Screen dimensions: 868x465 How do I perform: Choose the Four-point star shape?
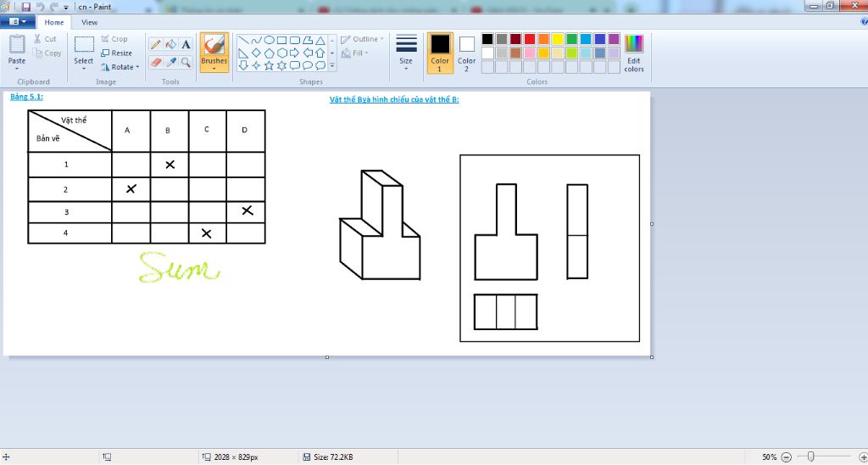(x=256, y=65)
